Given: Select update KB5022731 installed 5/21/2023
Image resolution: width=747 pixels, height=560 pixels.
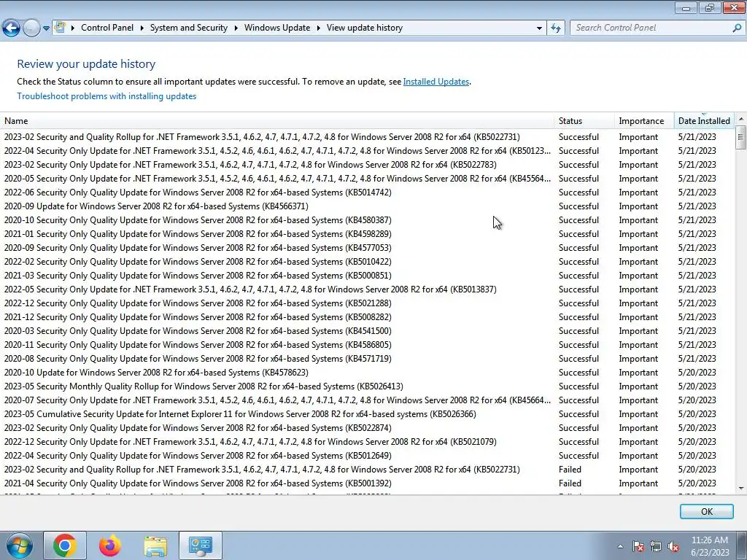Looking at the screenshot, I should coord(367,137).
